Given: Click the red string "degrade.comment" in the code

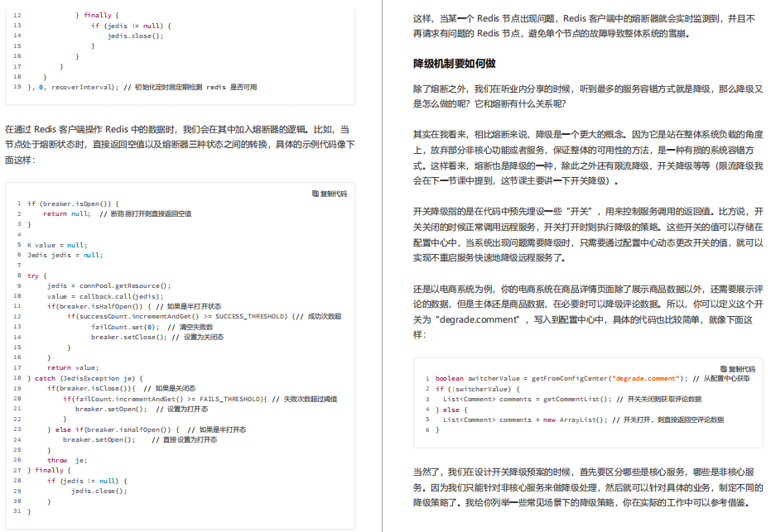Looking at the screenshot, I should pyautogui.click(x=646, y=378).
